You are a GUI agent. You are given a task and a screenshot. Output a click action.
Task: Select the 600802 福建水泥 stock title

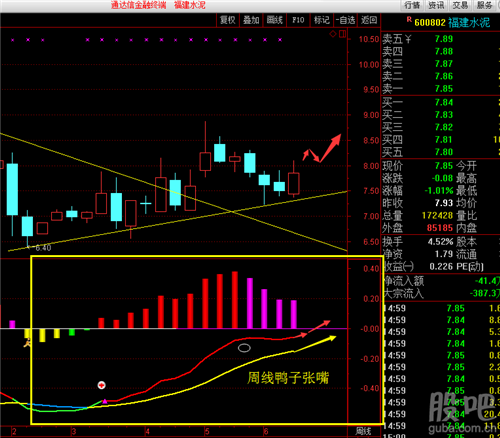[452, 23]
